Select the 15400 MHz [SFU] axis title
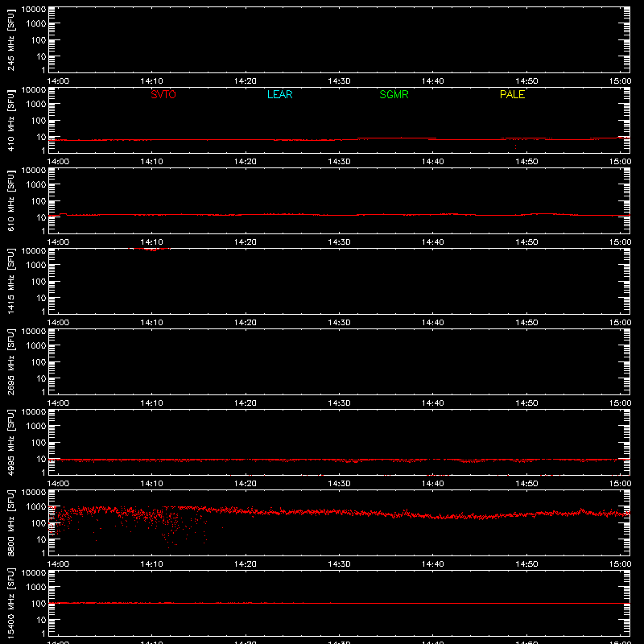 click(10, 603)
